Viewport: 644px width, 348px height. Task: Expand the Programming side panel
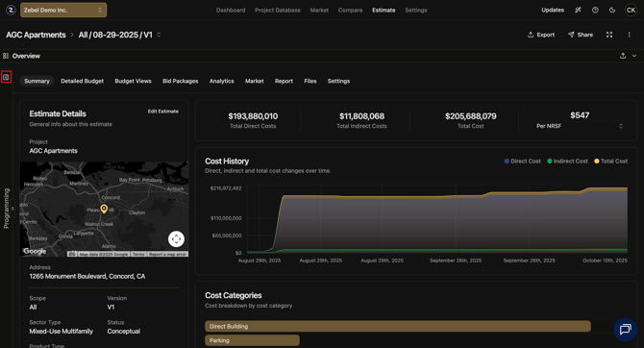[x=6, y=209]
